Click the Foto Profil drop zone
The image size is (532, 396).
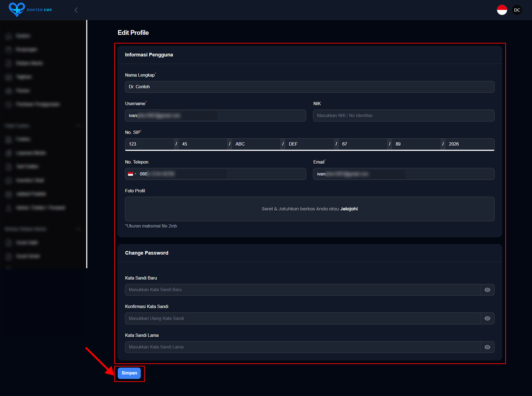click(x=310, y=209)
